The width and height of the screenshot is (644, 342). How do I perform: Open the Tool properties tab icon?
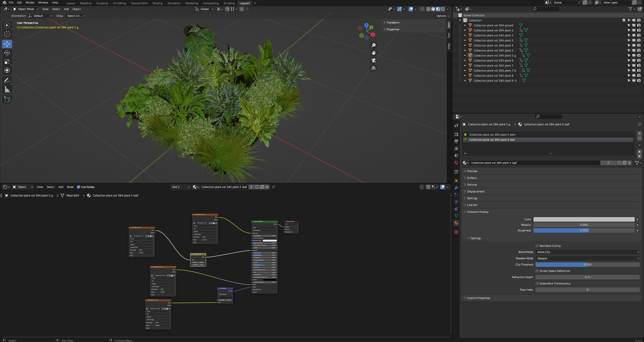click(x=456, y=125)
